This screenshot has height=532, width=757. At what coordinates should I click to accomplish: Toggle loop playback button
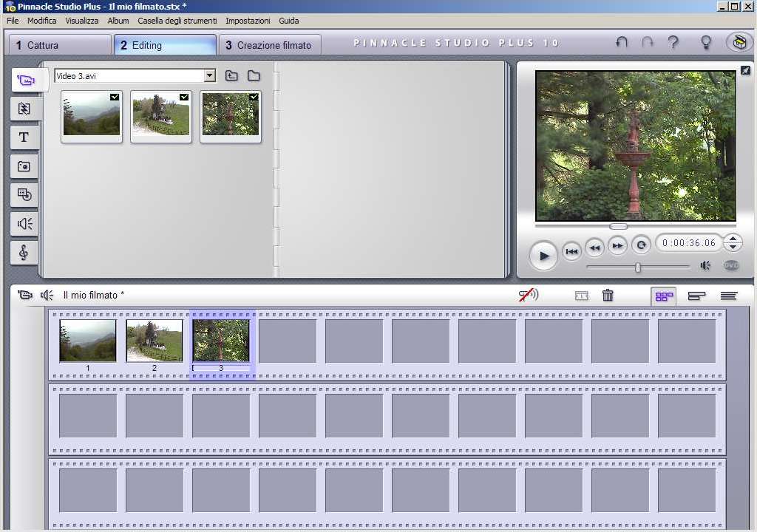pos(641,245)
